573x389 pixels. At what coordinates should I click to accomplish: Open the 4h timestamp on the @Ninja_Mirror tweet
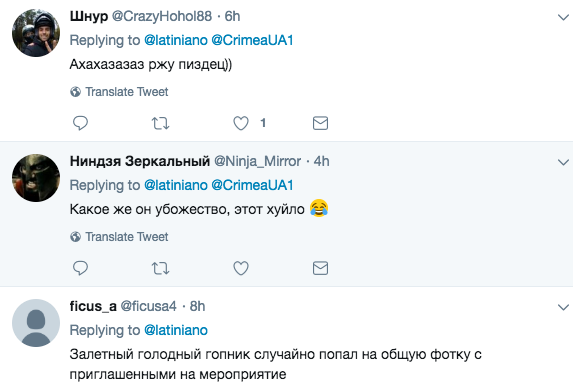click(x=322, y=161)
